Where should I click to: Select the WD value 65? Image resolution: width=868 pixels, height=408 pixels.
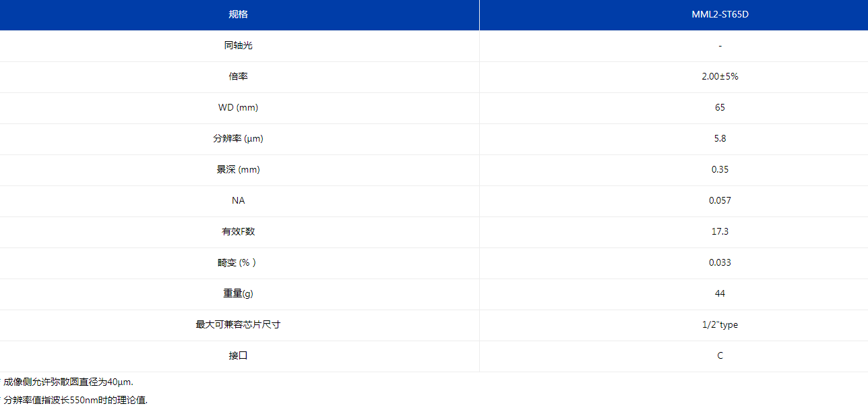(x=720, y=108)
